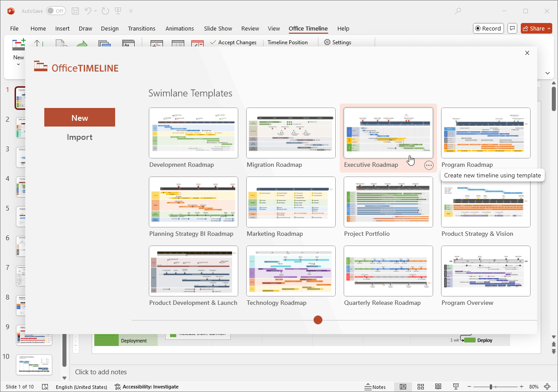Pick the Project Portfolio template
Viewport: 558px width, 392px height.
(x=388, y=202)
